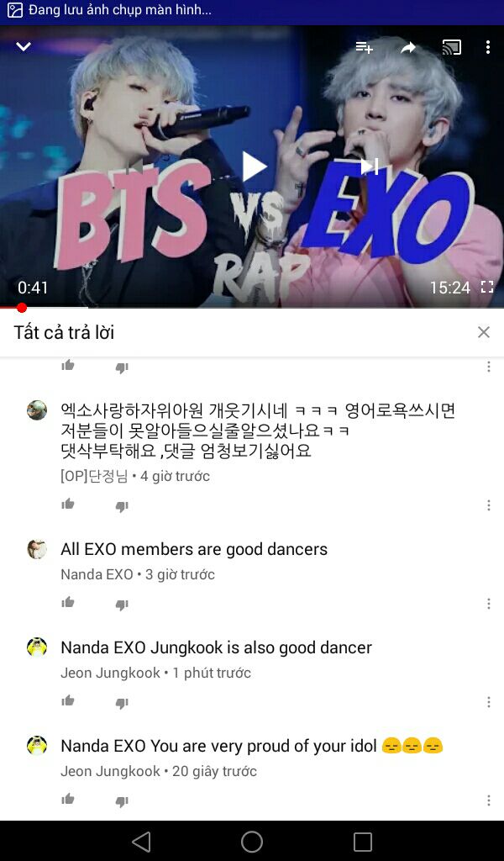Cast the video to a device

(x=451, y=47)
